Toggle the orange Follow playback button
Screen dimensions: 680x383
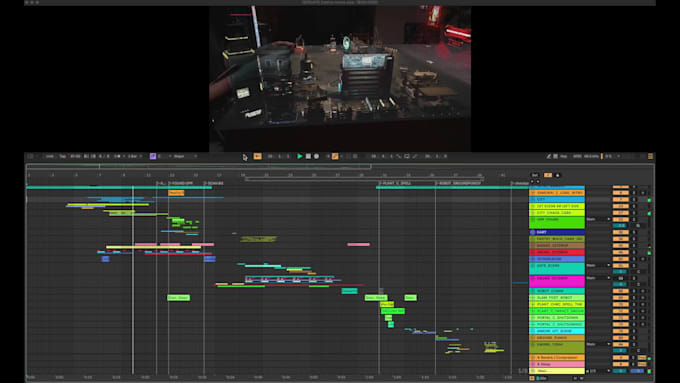click(258, 156)
